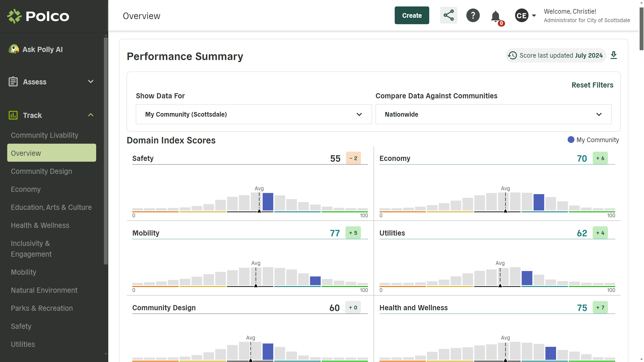Open Mobility sidebar item
The image size is (644, 362).
(23, 272)
